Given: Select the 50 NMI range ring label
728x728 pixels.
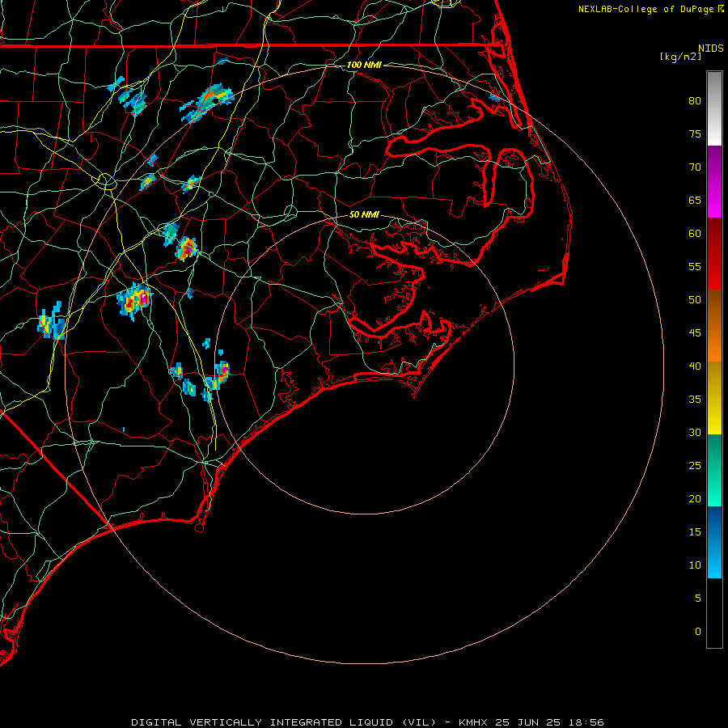Looking at the screenshot, I should click(x=364, y=214).
